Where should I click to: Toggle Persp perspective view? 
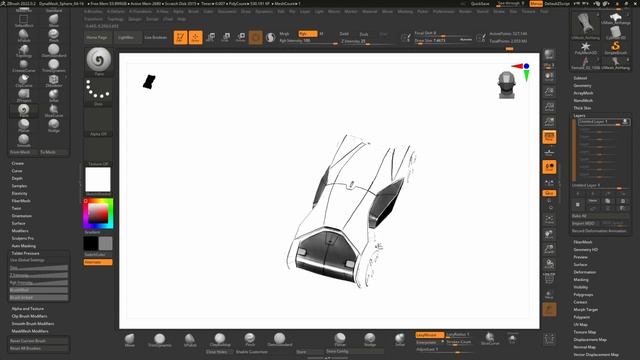coord(549,137)
